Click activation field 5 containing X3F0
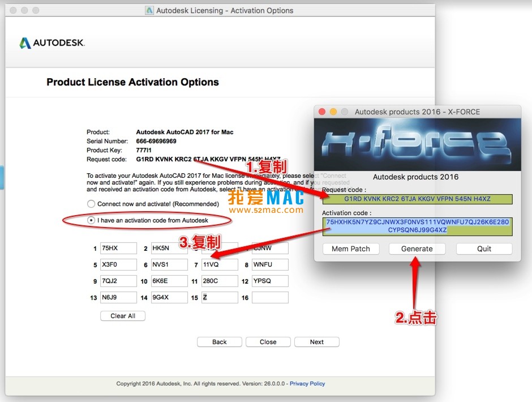Image resolution: width=532 pixels, height=402 pixels. pyautogui.click(x=118, y=264)
